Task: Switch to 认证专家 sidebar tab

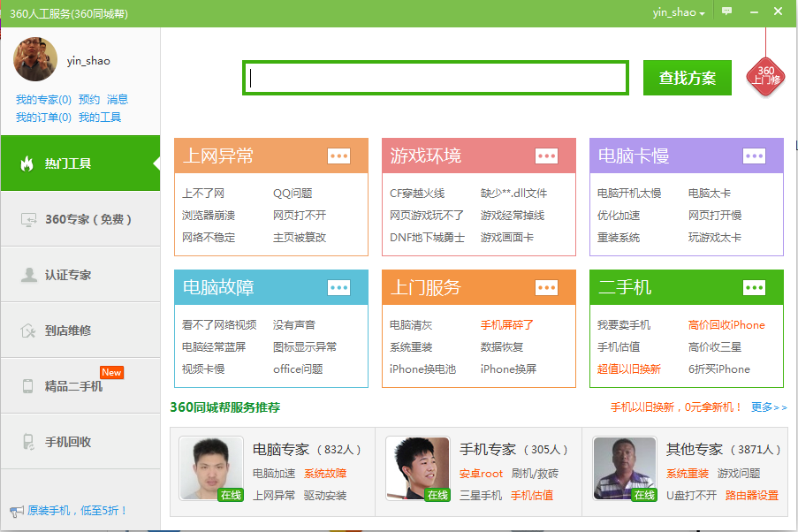Action: (x=80, y=275)
